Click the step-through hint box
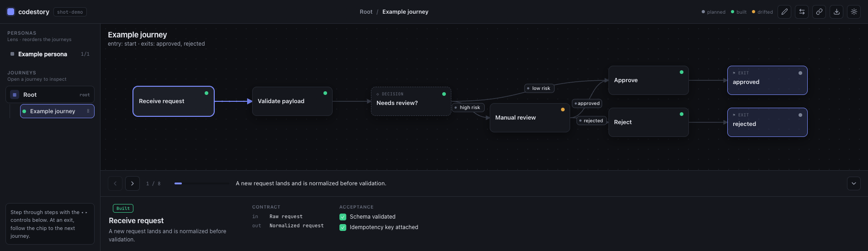The height and width of the screenshot is (251, 868). click(50, 224)
